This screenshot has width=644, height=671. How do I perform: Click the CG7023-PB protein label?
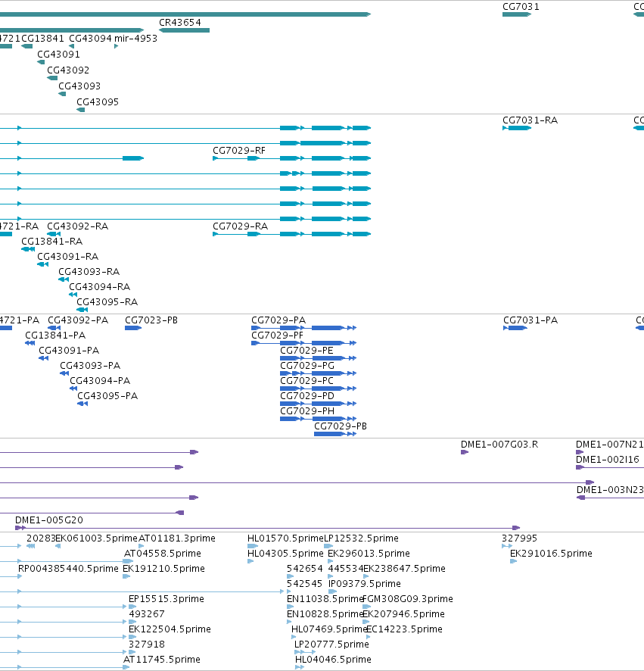151,320
